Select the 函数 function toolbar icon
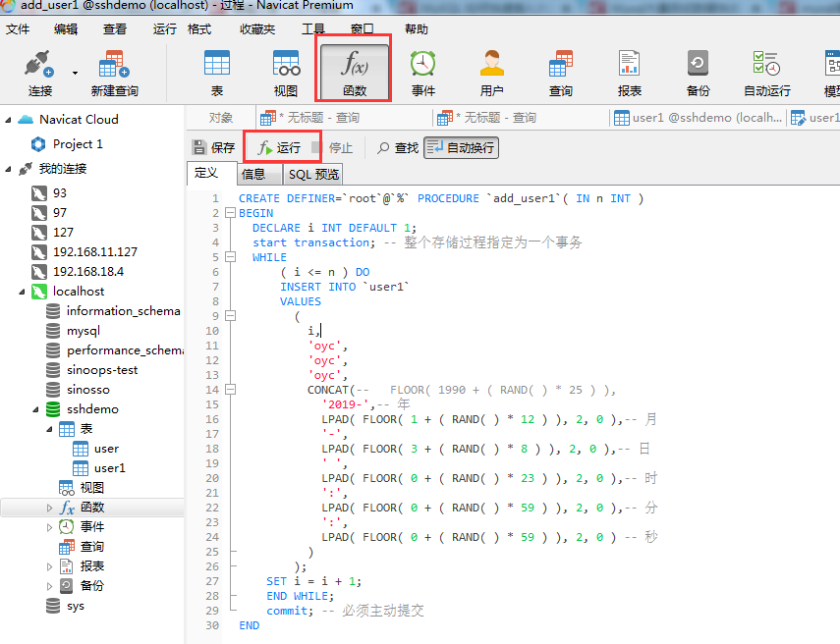 (x=354, y=72)
